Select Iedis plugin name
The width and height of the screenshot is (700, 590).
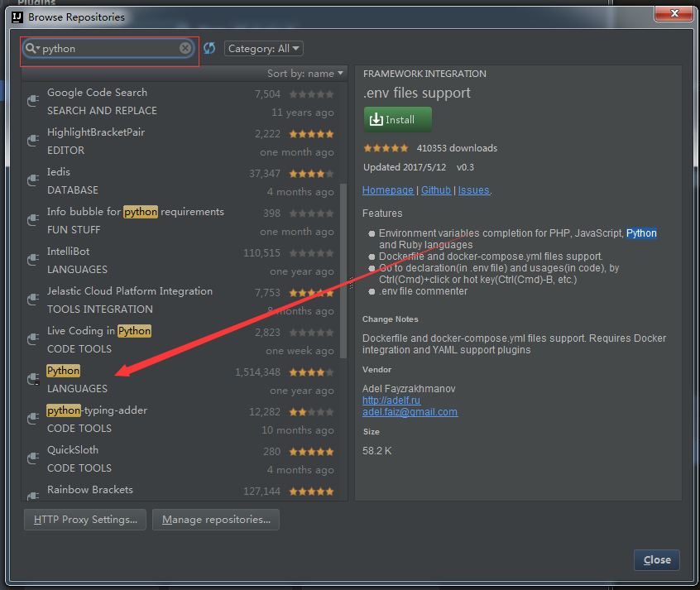[x=59, y=172]
